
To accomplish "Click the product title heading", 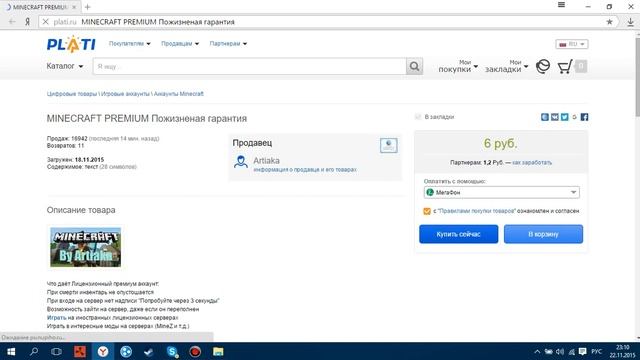I will (147, 118).
